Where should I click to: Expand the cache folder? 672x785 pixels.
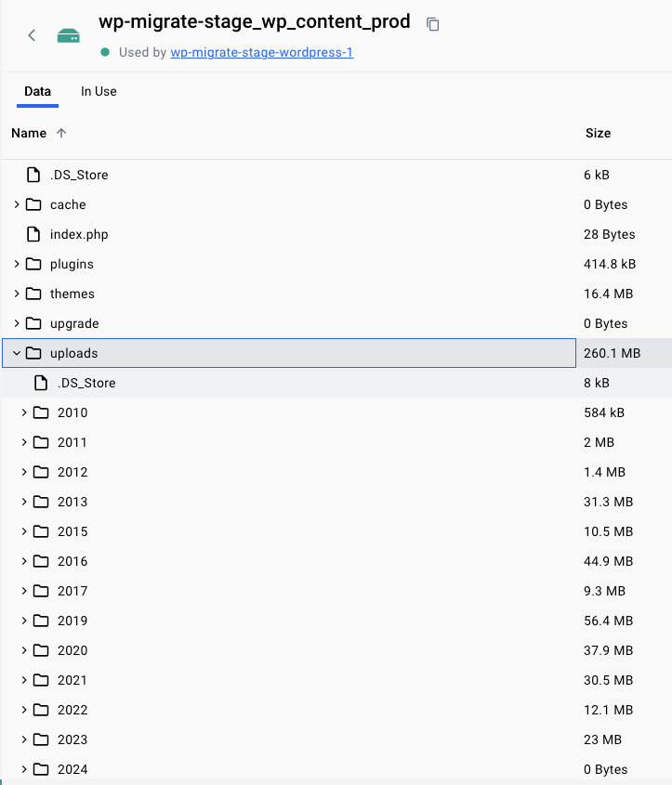click(x=17, y=204)
